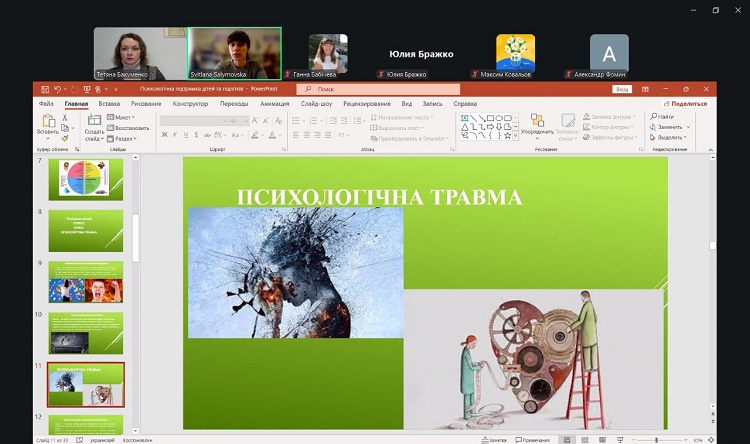This screenshot has height=444, width=750.
Task: Click the Create slide (Создать слайд) icon
Action: point(94,121)
